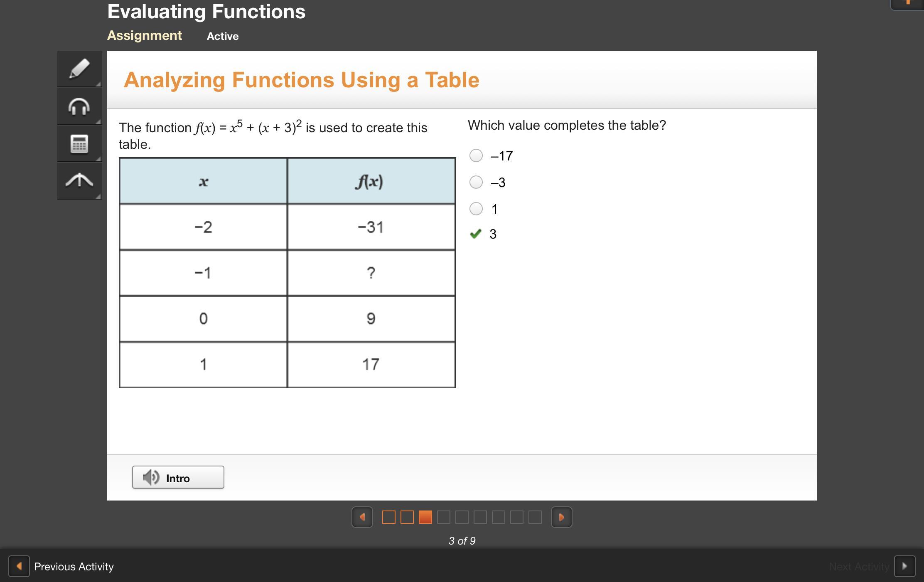Click the Previous Activity link
This screenshot has height=582, width=924.
(74, 567)
